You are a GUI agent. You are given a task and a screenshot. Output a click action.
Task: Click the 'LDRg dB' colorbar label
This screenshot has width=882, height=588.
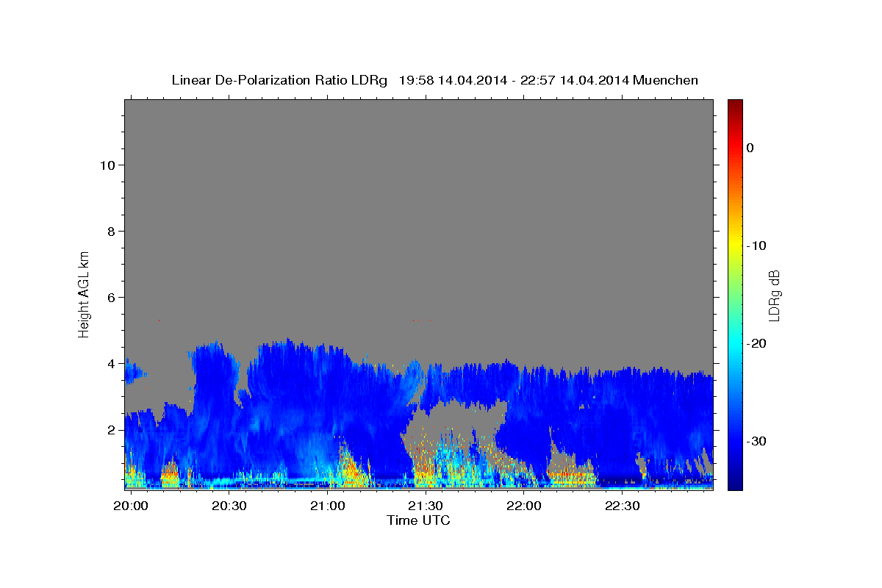coord(774,295)
